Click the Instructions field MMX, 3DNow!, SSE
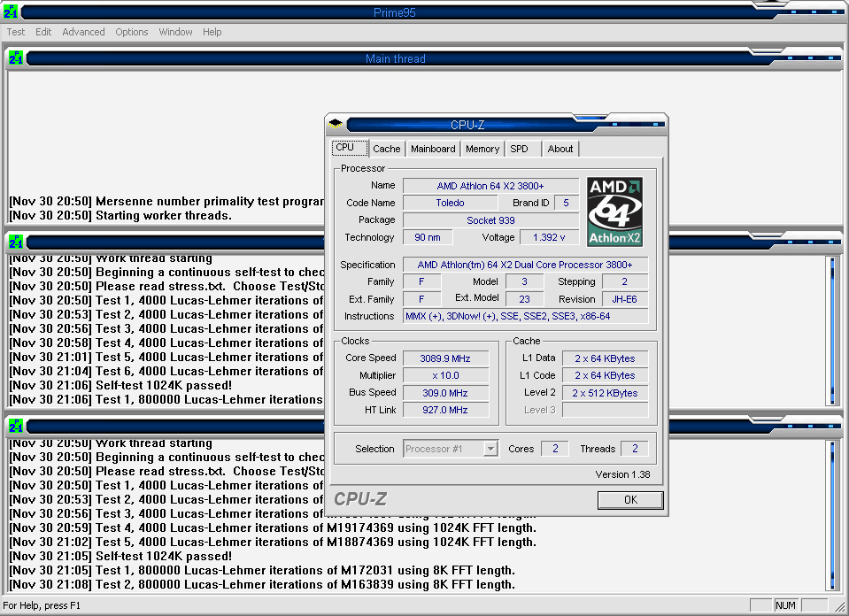849x616 pixels. point(525,316)
